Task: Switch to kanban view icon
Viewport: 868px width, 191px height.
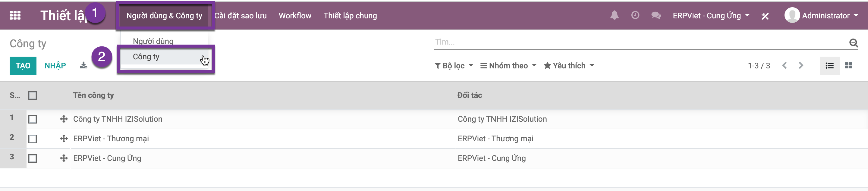Action: [848, 66]
